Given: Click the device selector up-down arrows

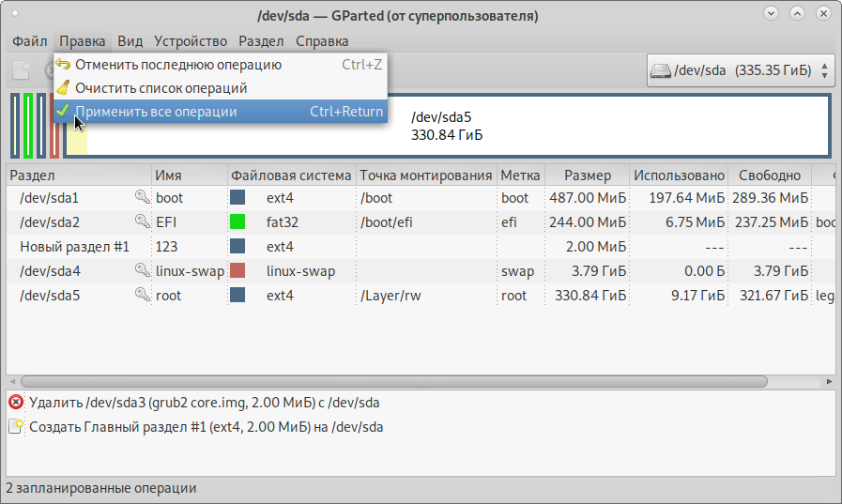Looking at the screenshot, I should [824, 70].
